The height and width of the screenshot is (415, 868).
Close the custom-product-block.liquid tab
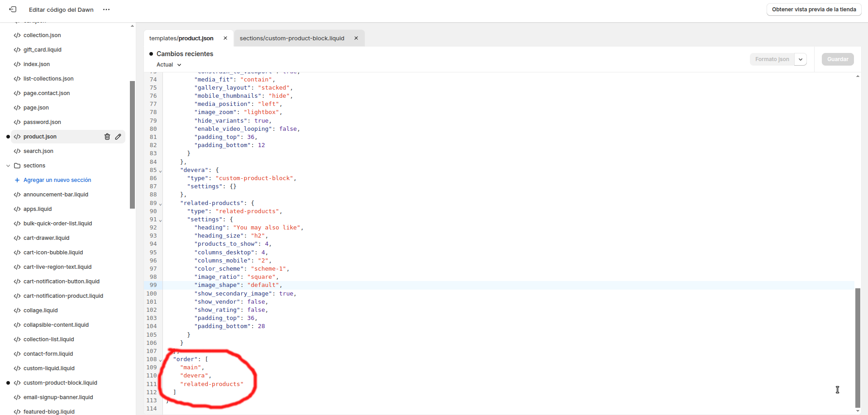click(356, 38)
